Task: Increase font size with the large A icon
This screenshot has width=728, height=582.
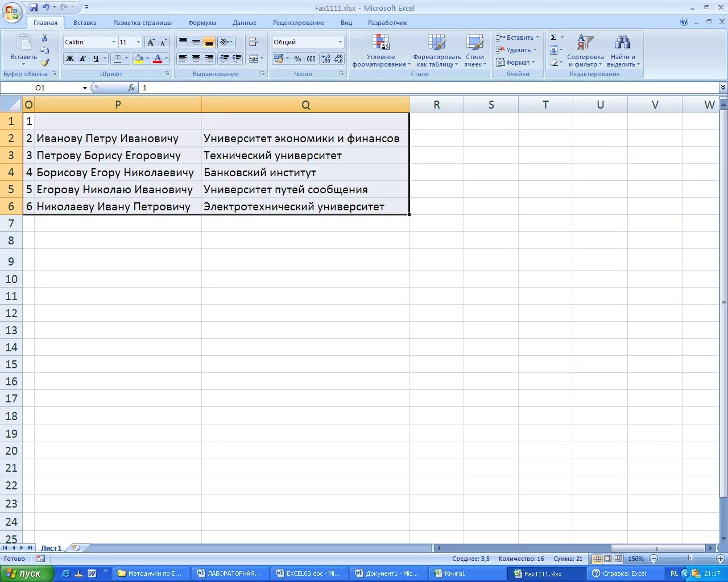Action: (x=151, y=42)
